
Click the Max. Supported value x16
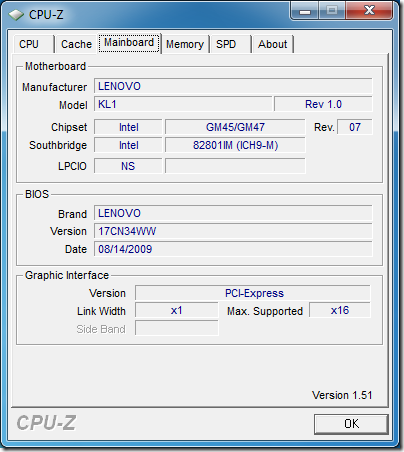pyautogui.click(x=340, y=310)
